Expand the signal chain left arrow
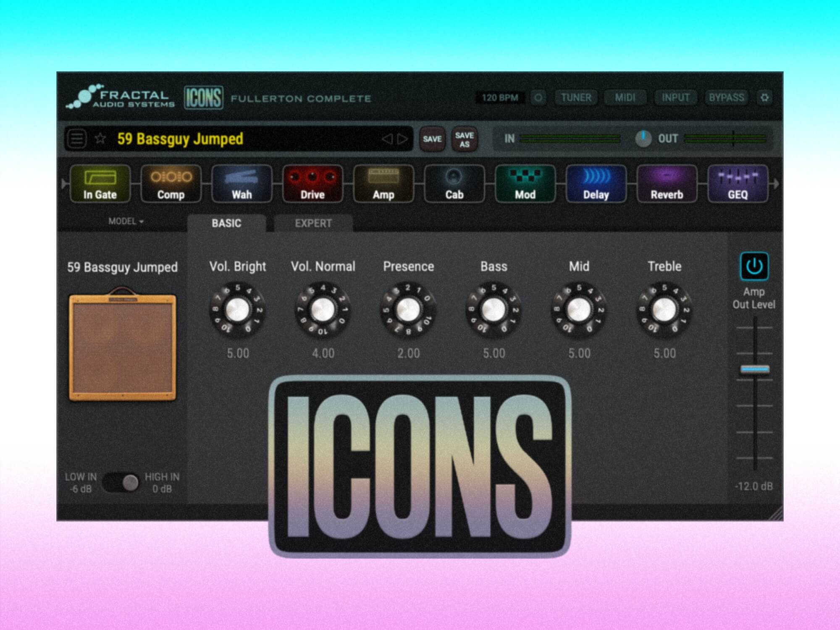 [x=64, y=184]
